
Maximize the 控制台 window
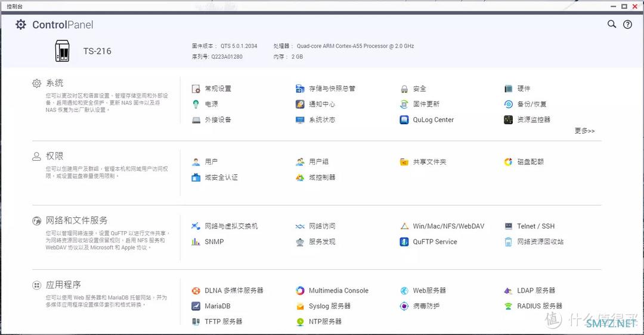pos(624,6)
